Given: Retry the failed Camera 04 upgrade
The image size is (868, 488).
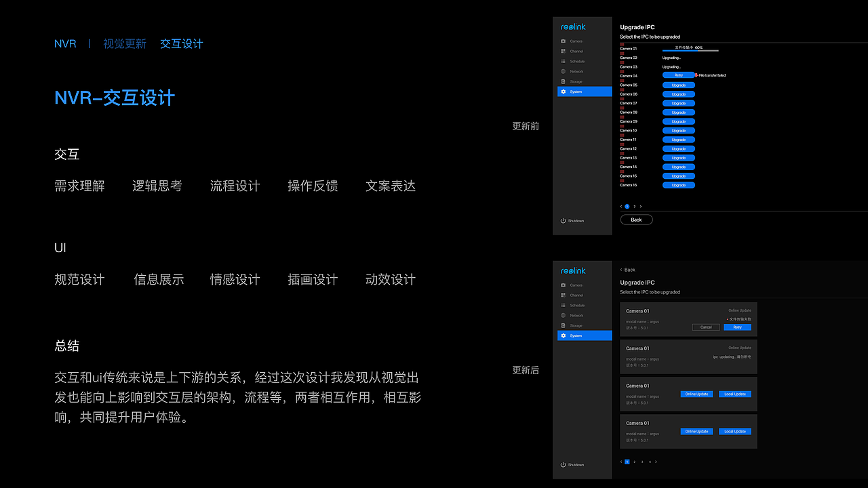Looking at the screenshot, I should point(679,75).
